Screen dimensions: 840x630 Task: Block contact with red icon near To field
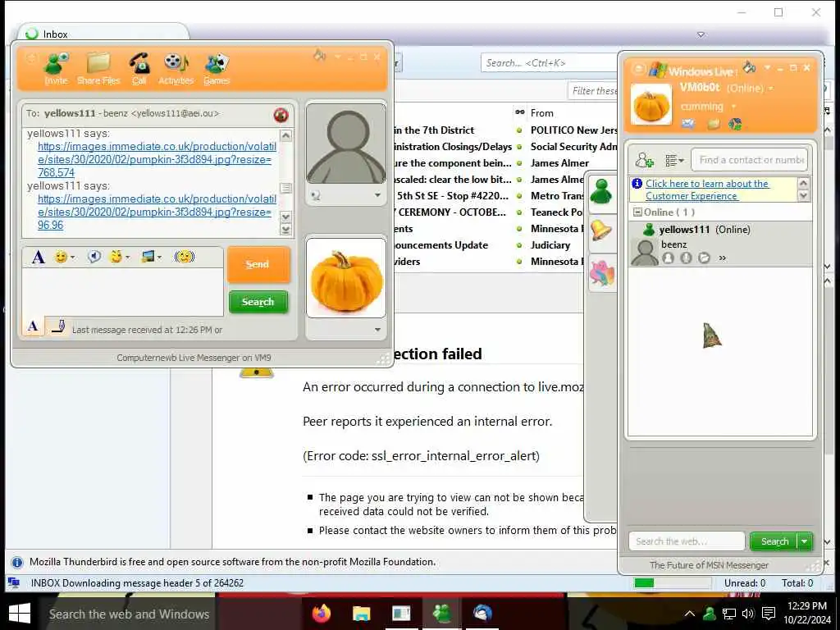281,114
